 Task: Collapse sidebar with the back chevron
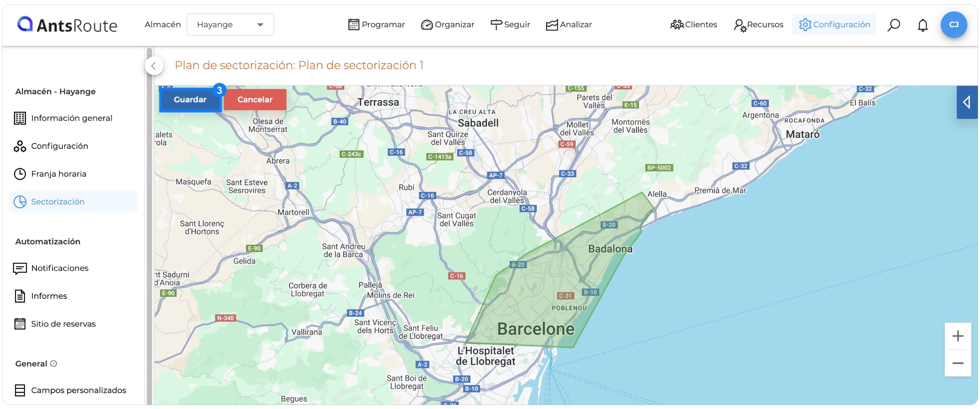click(154, 66)
